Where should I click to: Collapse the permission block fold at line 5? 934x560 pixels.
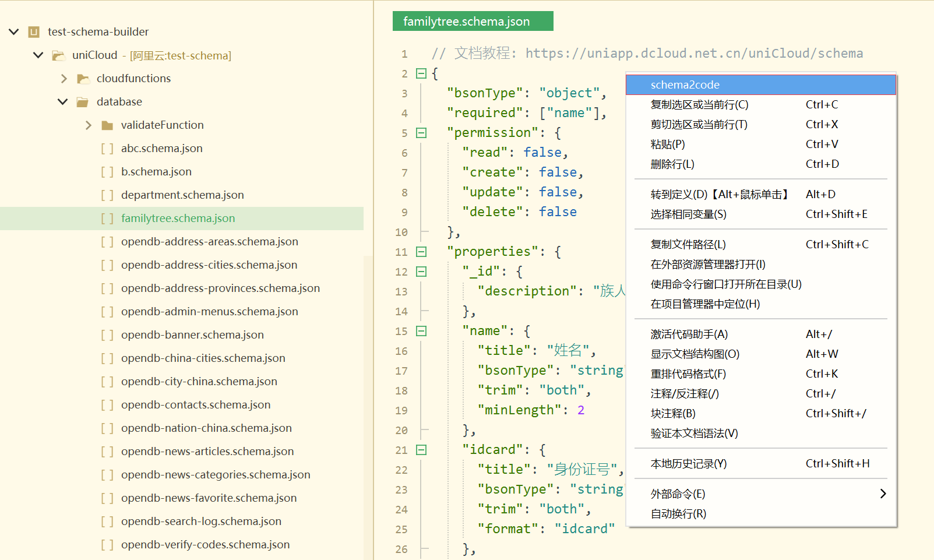coord(421,133)
